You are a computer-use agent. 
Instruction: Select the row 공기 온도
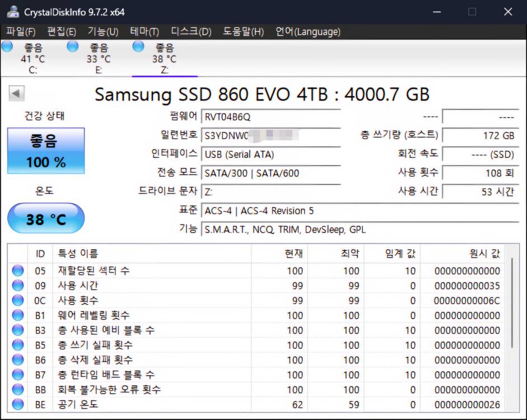(256, 404)
